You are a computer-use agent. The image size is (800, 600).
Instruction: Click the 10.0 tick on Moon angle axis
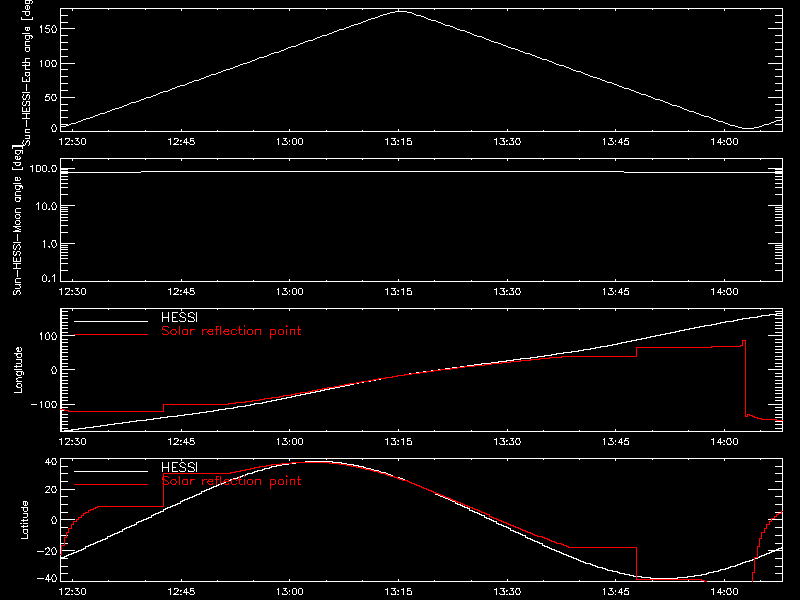(x=46, y=206)
